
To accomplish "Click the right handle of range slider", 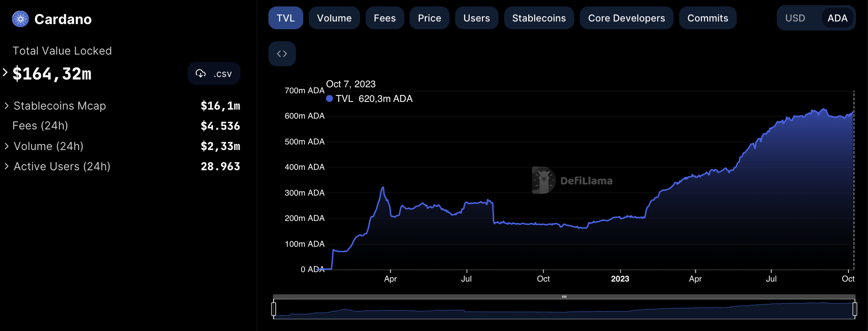I will [855, 309].
